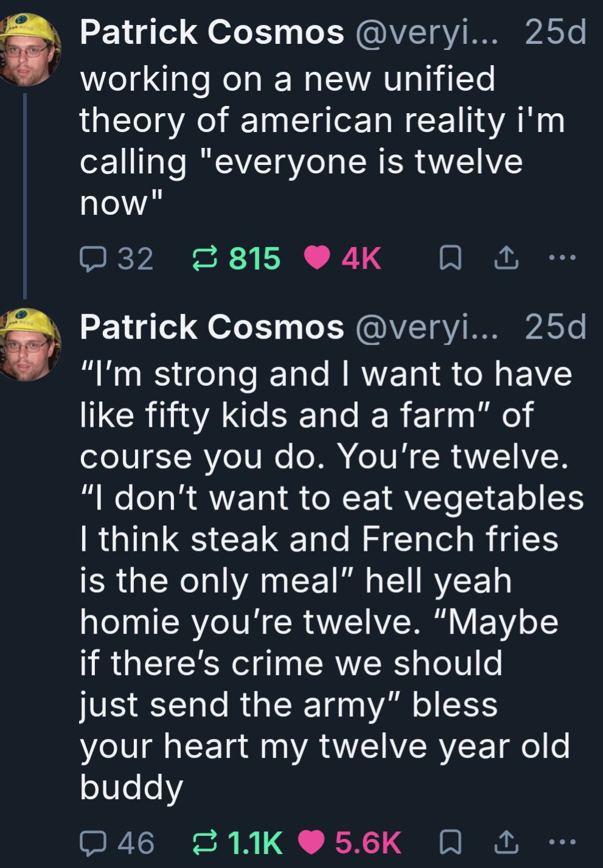Unlike the second post with 5.6K likes

(x=312, y=842)
